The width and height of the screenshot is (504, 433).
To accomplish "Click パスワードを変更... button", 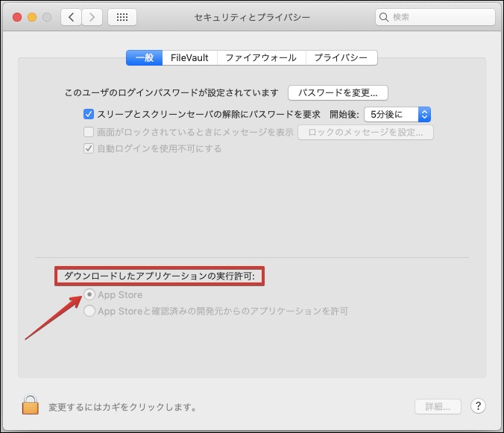I will [x=338, y=93].
